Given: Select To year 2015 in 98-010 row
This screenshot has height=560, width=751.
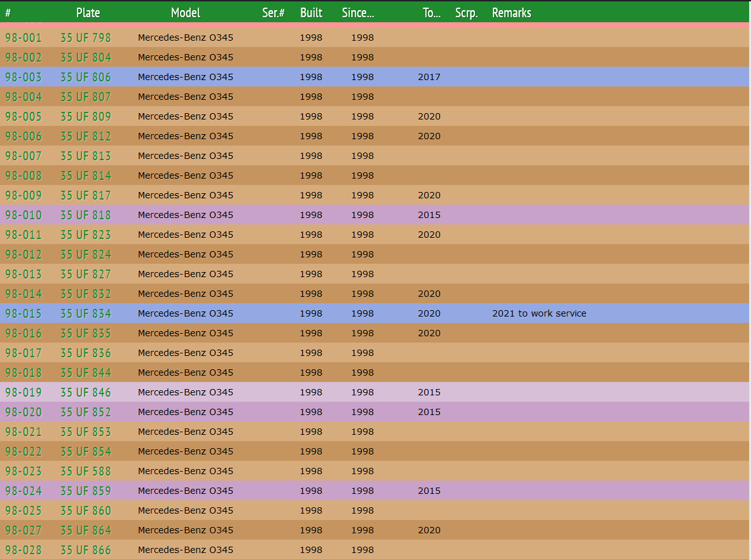Looking at the screenshot, I should point(429,215).
